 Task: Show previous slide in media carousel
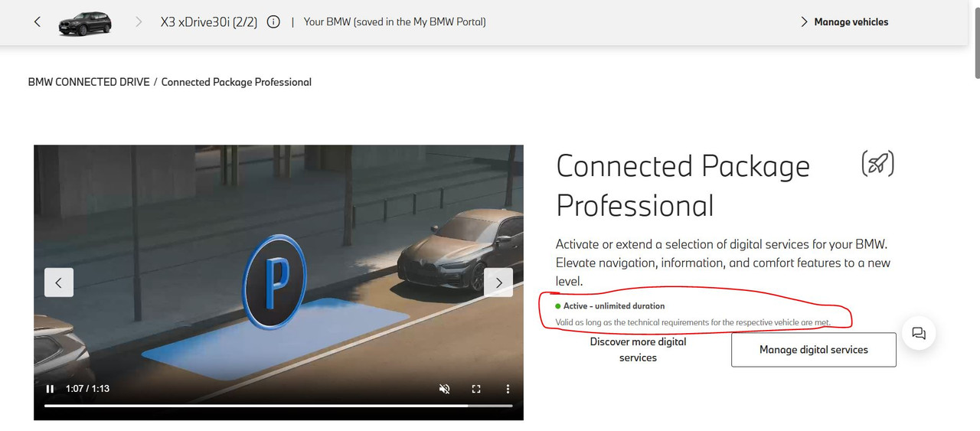pos(59,282)
